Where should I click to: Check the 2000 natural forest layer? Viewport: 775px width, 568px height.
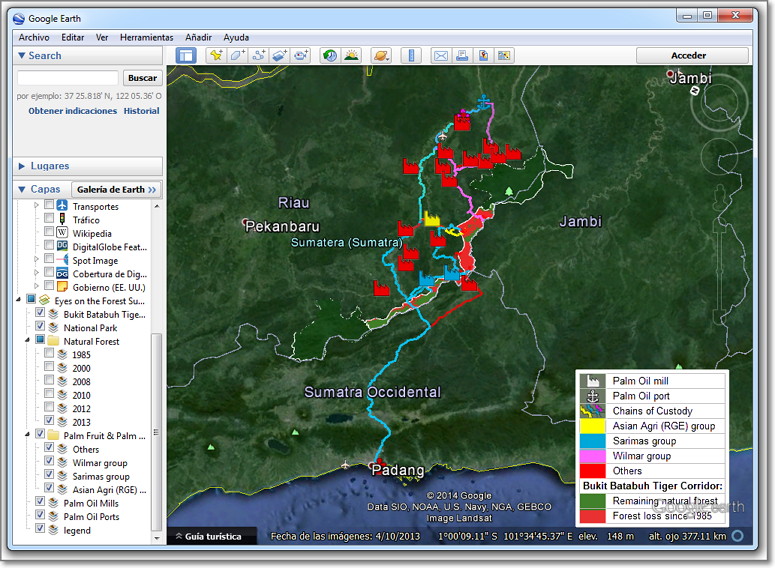[x=49, y=366]
